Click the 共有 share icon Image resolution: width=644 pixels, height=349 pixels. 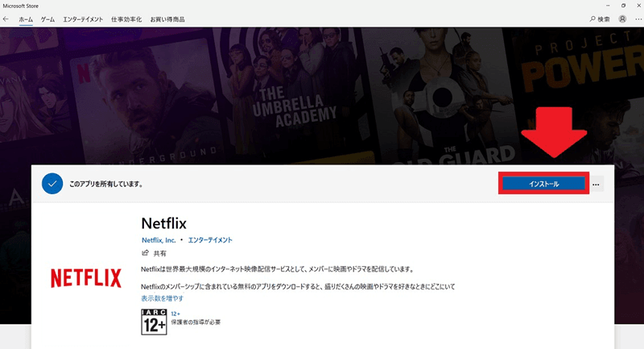(x=146, y=253)
